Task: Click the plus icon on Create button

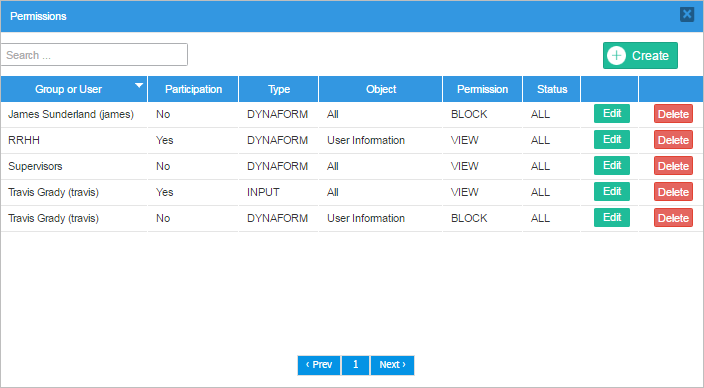Action: pos(616,56)
